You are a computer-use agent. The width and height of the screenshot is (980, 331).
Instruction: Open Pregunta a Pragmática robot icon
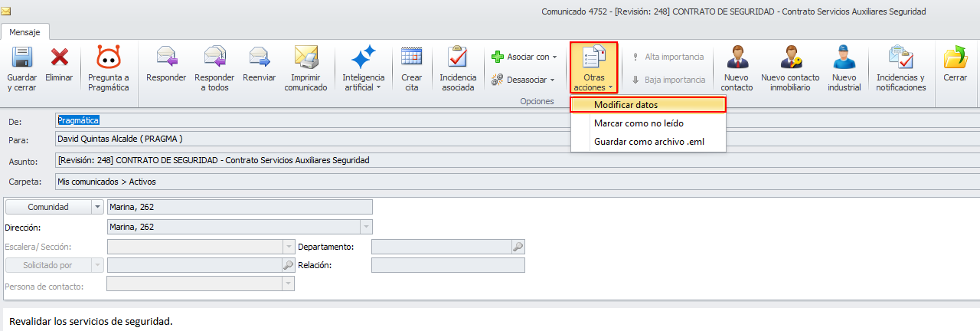pyautogui.click(x=108, y=58)
